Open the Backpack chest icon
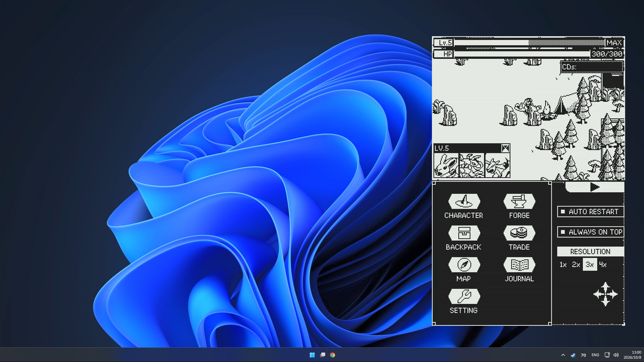644x362 pixels. click(464, 233)
